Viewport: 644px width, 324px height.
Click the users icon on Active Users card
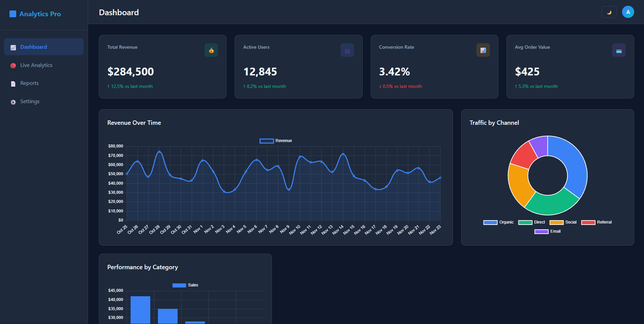click(x=347, y=50)
